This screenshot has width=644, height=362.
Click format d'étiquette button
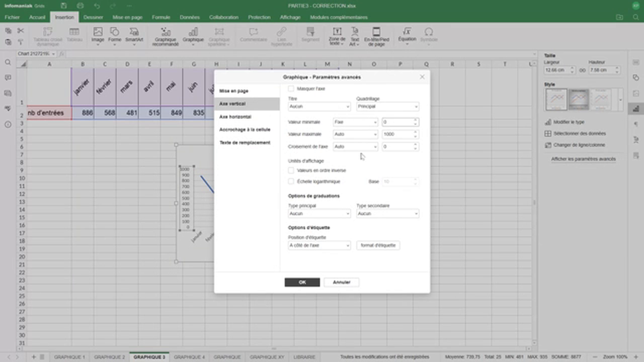click(x=378, y=245)
